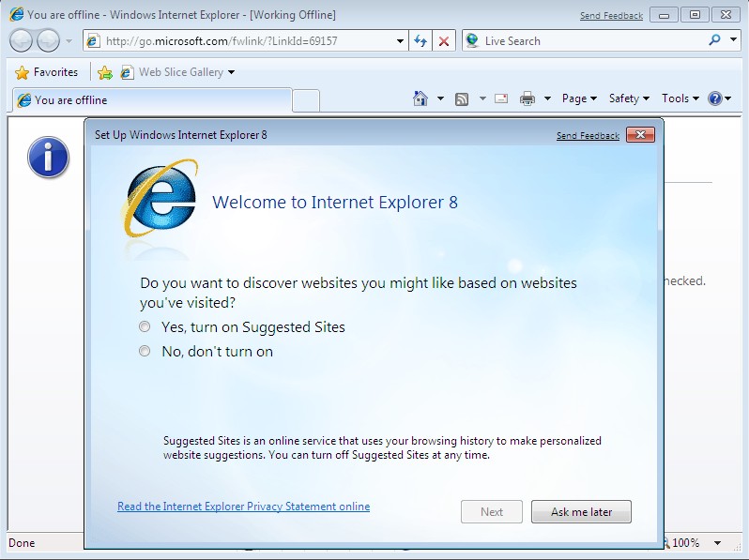This screenshot has width=749, height=560.
Task: Click the Refresh icon next to address bar
Action: pos(420,41)
